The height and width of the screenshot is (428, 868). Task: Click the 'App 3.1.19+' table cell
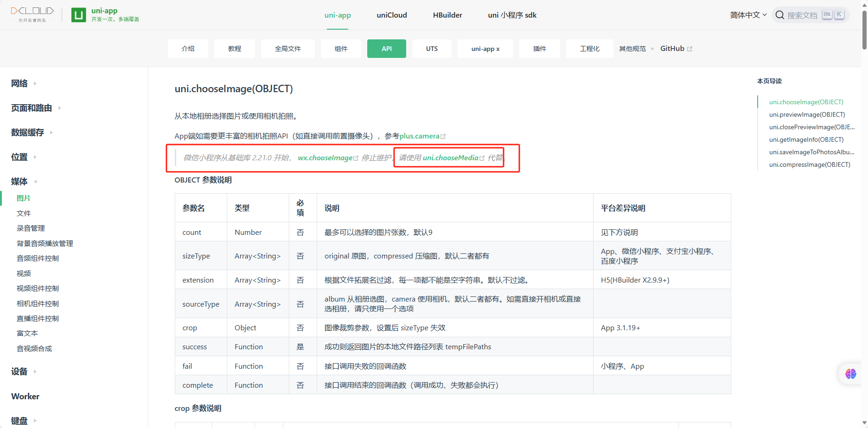pyautogui.click(x=662, y=327)
